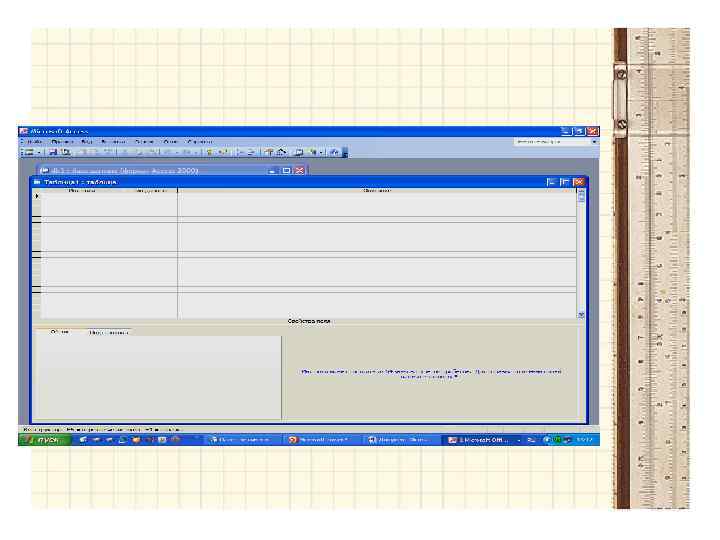
Task: Click the first quick launch icon
Action: pyautogui.click(x=83, y=440)
